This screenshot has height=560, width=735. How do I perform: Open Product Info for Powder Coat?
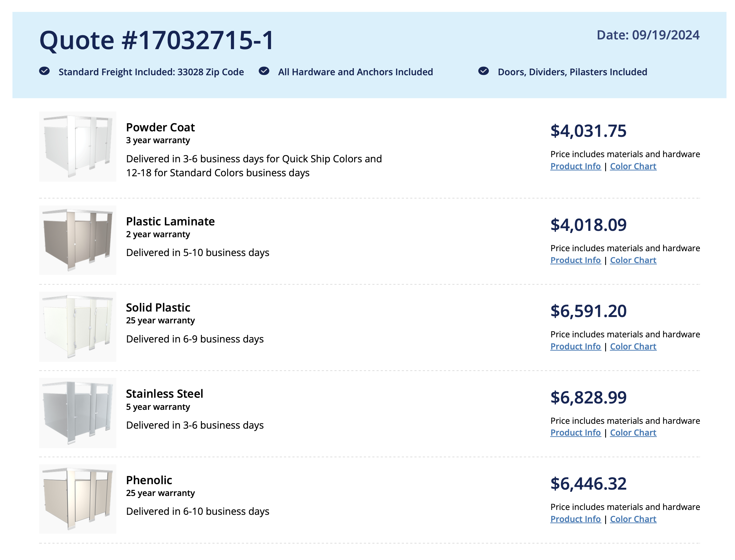click(x=575, y=166)
